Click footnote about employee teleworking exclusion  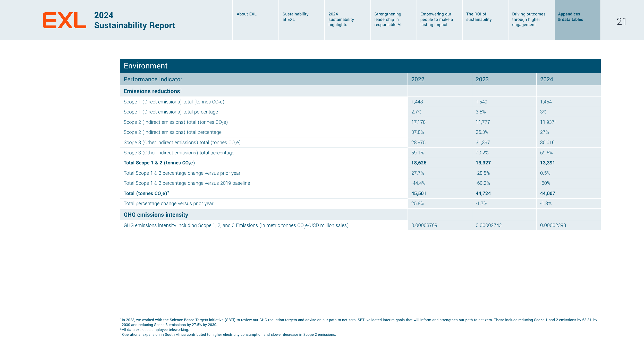(x=155, y=330)
